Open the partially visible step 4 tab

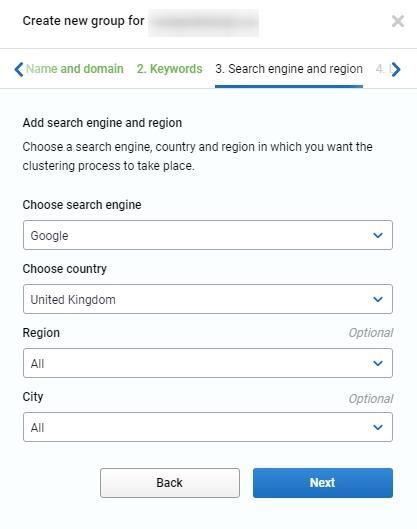tap(383, 69)
